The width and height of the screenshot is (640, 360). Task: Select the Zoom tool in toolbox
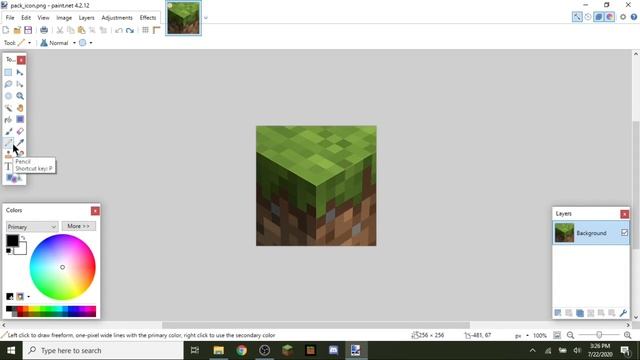point(20,96)
